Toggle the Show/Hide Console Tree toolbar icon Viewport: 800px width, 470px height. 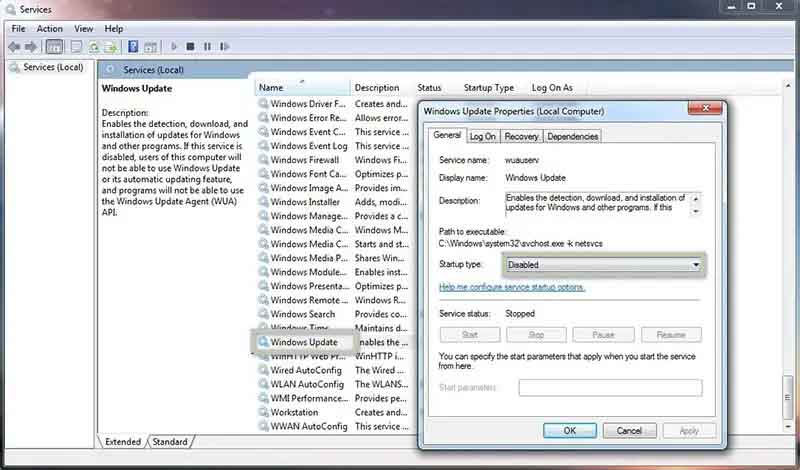(54, 47)
